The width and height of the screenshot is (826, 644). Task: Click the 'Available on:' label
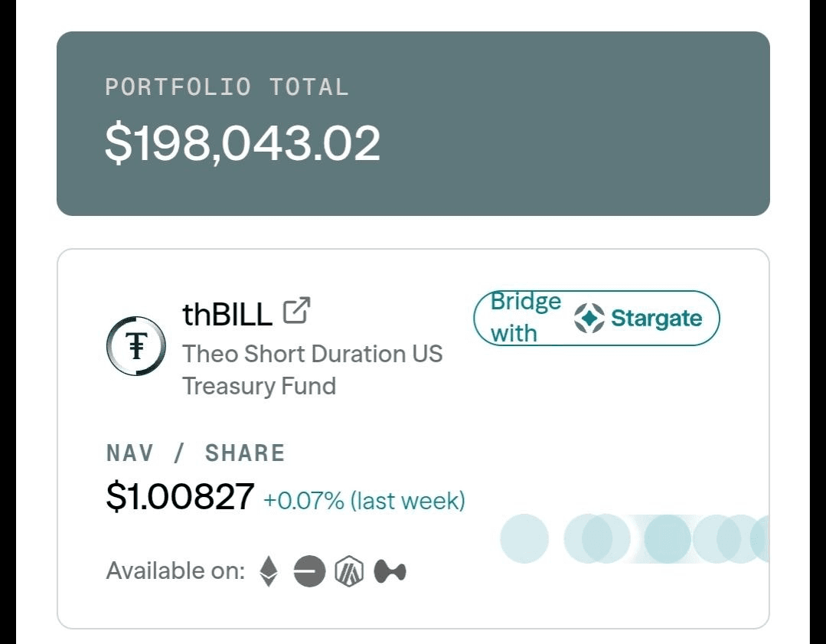click(175, 571)
